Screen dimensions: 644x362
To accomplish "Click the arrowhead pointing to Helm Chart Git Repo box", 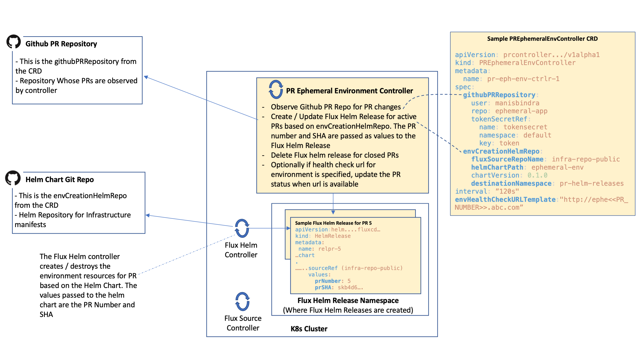I will [x=148, y=215].
